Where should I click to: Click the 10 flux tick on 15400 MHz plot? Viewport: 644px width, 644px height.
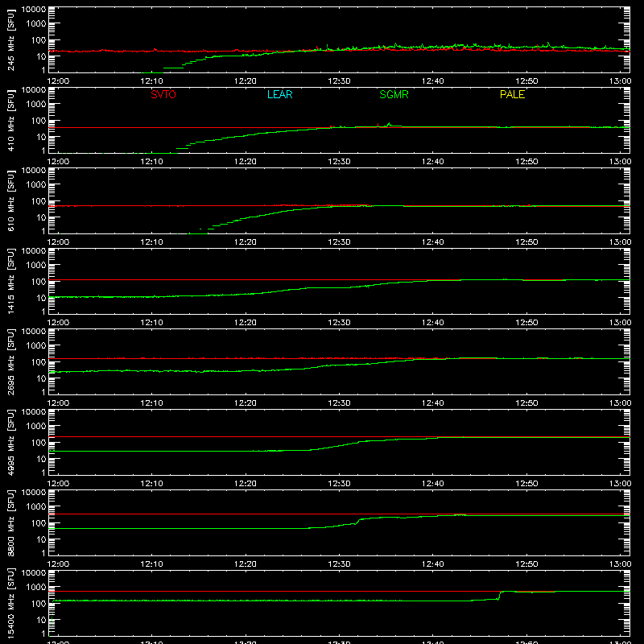pos(42,620)
